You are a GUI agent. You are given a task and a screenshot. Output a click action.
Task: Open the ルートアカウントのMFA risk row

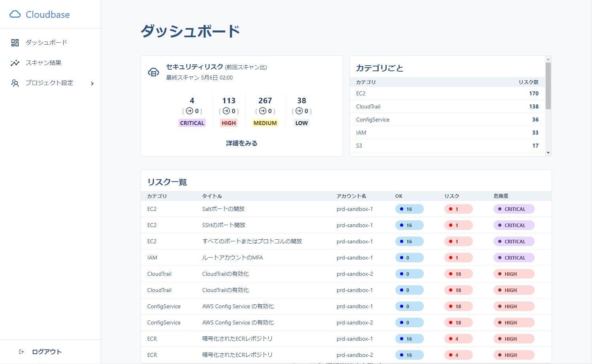tap(346, 258)
